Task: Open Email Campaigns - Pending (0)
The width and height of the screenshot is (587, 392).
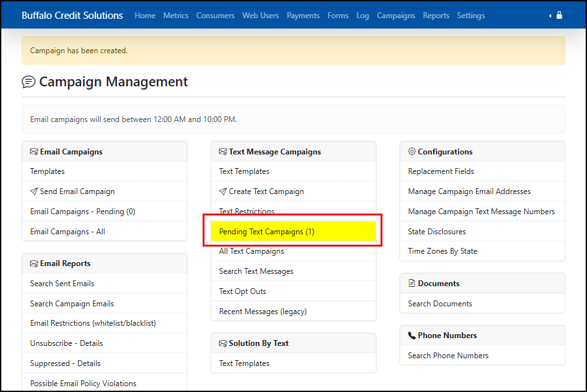Action: click(105, 212)
